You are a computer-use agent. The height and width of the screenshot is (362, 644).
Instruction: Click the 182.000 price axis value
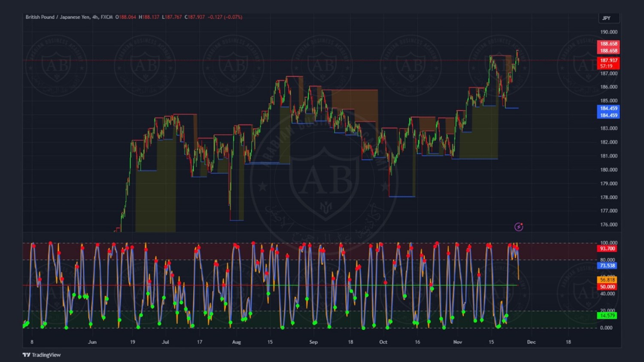608,142
